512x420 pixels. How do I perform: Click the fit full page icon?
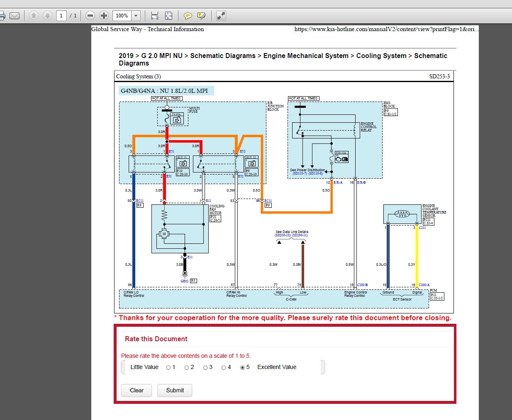[168, 16]
